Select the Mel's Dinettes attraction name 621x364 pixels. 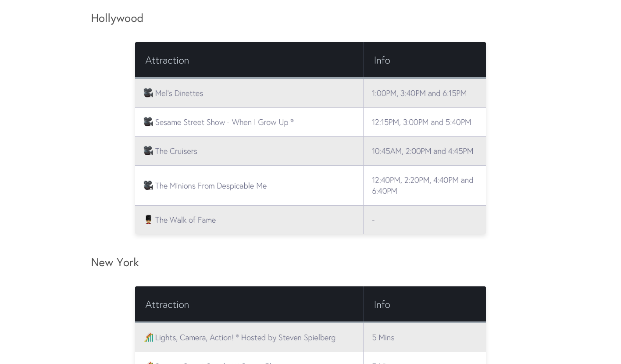pos(179,93)
